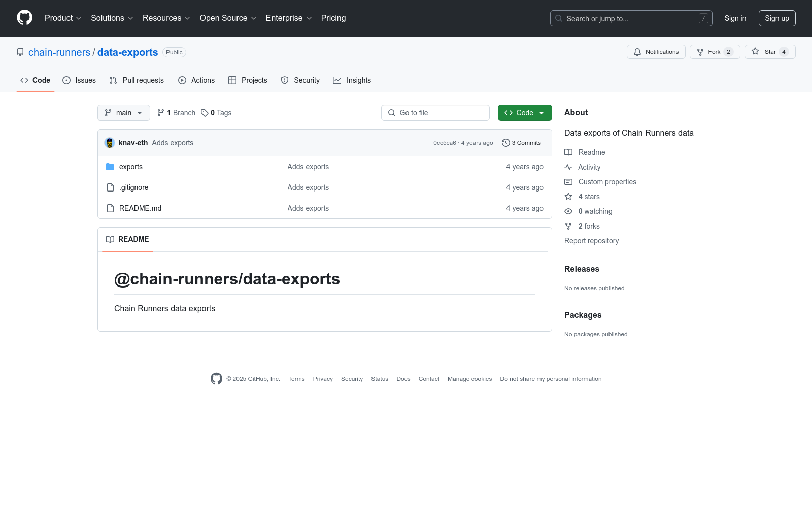Click the GitHub logo in header
Viewport: 812px width, 508px height.
(24, 18)
